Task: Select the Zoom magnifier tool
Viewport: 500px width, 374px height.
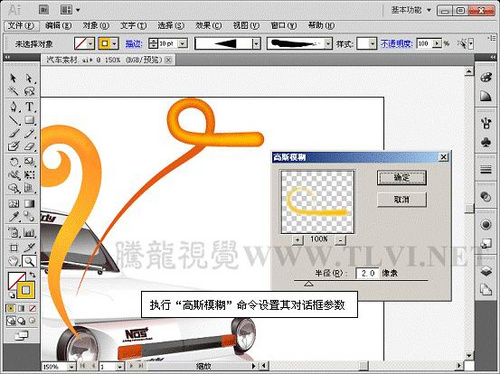Action: click(x=29, y=262)
